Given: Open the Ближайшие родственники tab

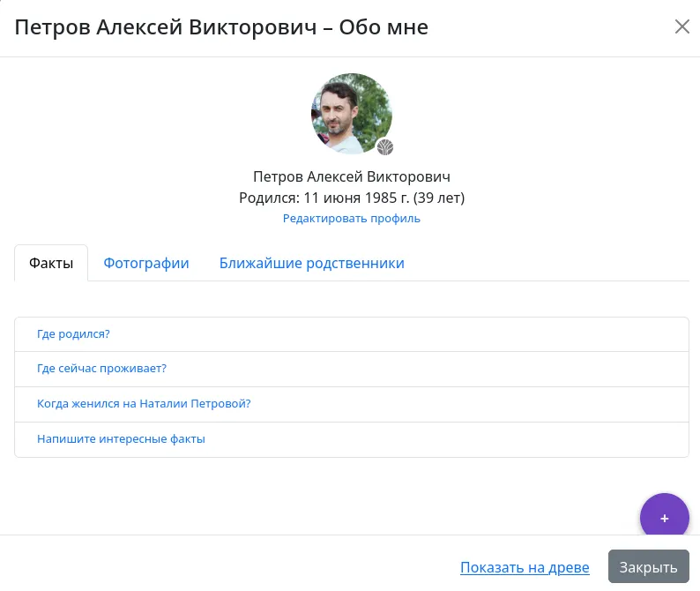Looking at the screenshot, I should pyautogui.click(x=311, y=263).
